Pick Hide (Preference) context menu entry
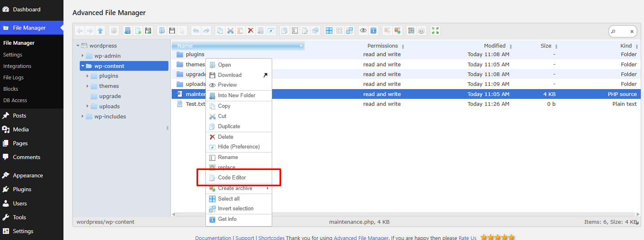Screen dimensions: 644x240 (239, 146)
